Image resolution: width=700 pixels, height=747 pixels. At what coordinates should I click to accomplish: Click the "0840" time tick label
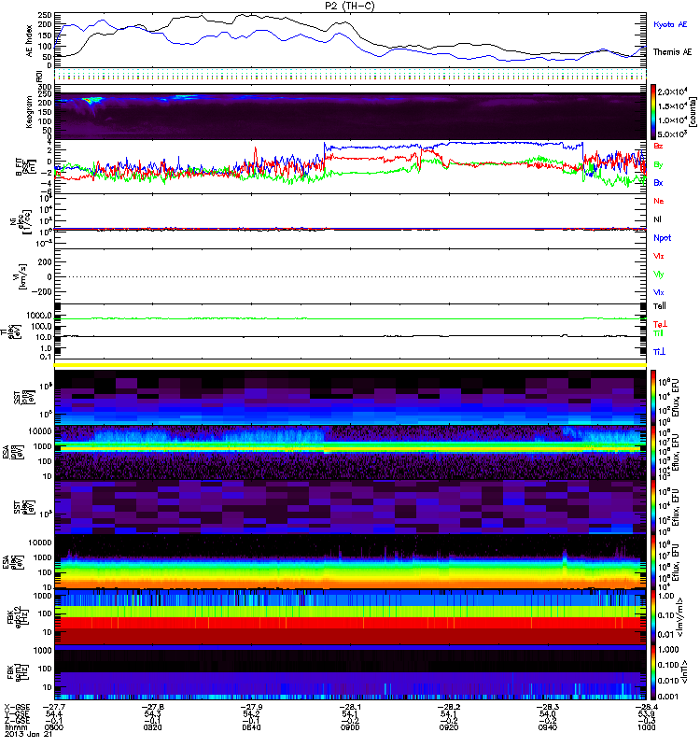(251, 727)
